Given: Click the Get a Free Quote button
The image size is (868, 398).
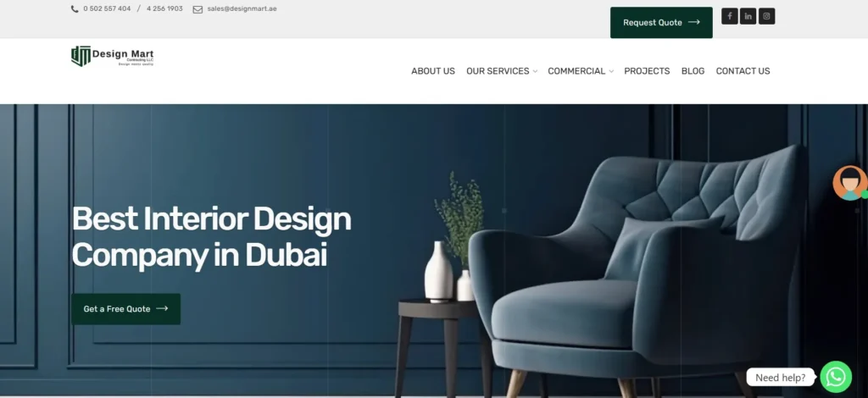Looking at the screenshot, I should (x=125, y=309).
